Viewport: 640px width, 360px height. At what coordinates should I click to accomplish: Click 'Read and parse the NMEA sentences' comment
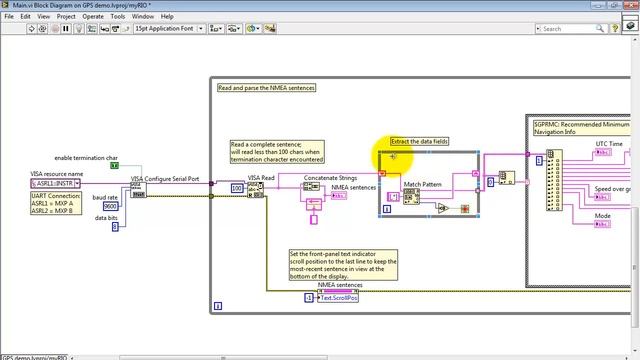tap(267, 88)
